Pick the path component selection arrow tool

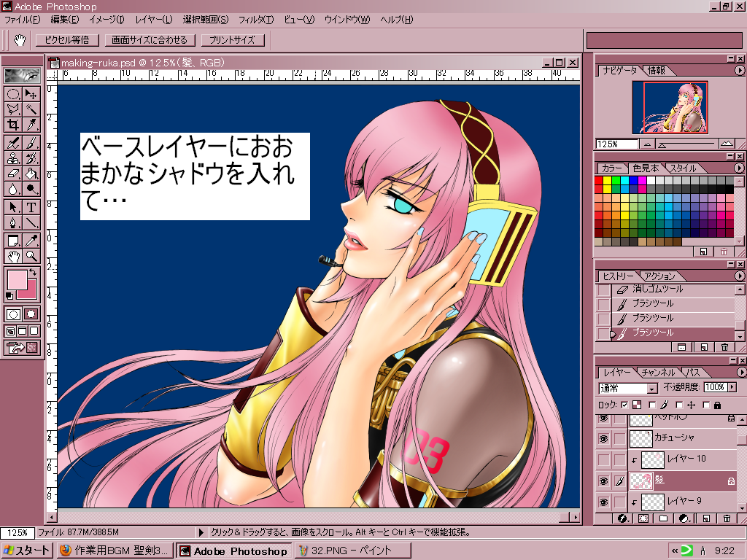[13, 207]
